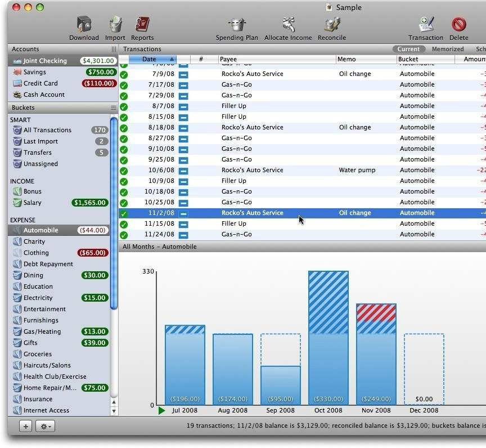The height and width of the screenshot is (448, 486).
Task: Toggle cleared status on 11/24/08 Gas-n-Go row
Action: (124, 235)
